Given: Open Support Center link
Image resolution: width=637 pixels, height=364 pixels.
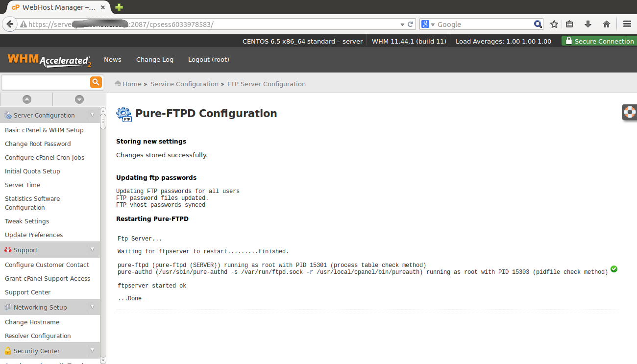Looking at the screenshot, I should point(27,292).
